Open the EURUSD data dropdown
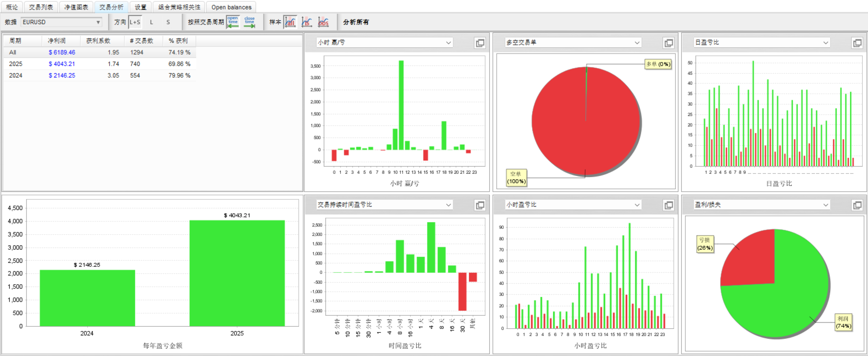The height and width of the screenshot is (356, 868). [61, 22]
